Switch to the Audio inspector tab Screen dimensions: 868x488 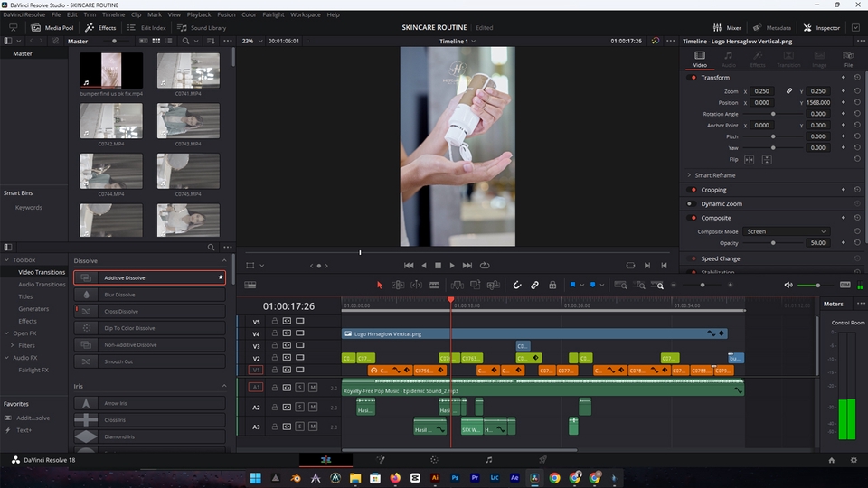(x=728, y=60)
